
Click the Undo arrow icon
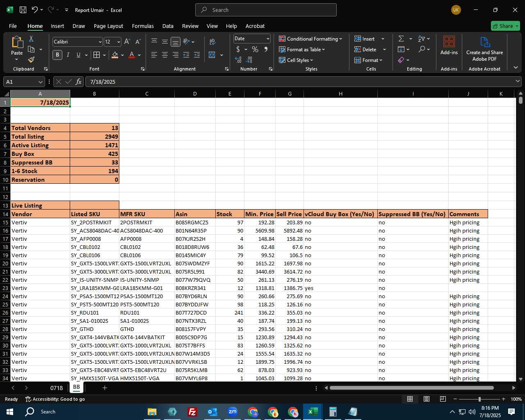pyautogui.click(x=35, y=10)
